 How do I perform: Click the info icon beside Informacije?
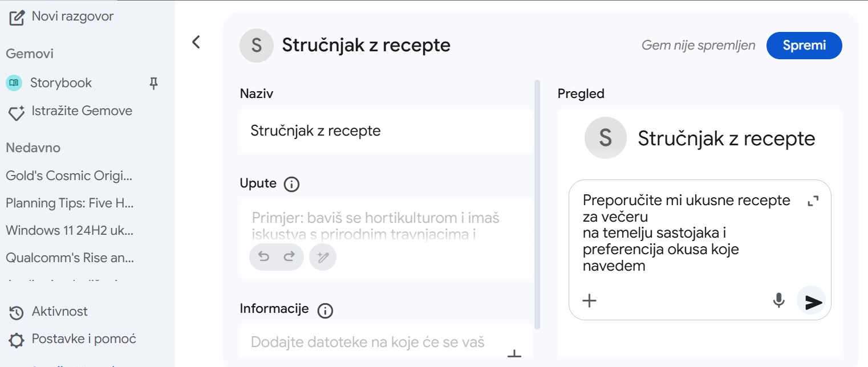coord(325,310)
